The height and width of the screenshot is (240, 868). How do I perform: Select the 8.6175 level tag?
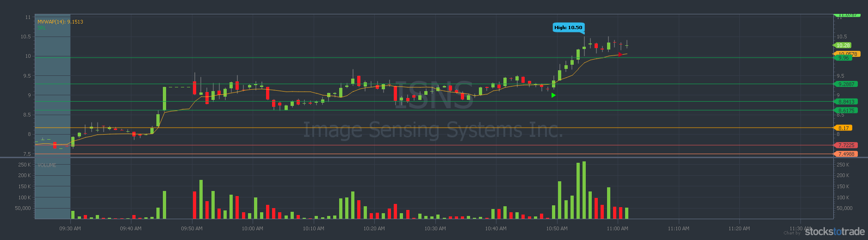845,111
